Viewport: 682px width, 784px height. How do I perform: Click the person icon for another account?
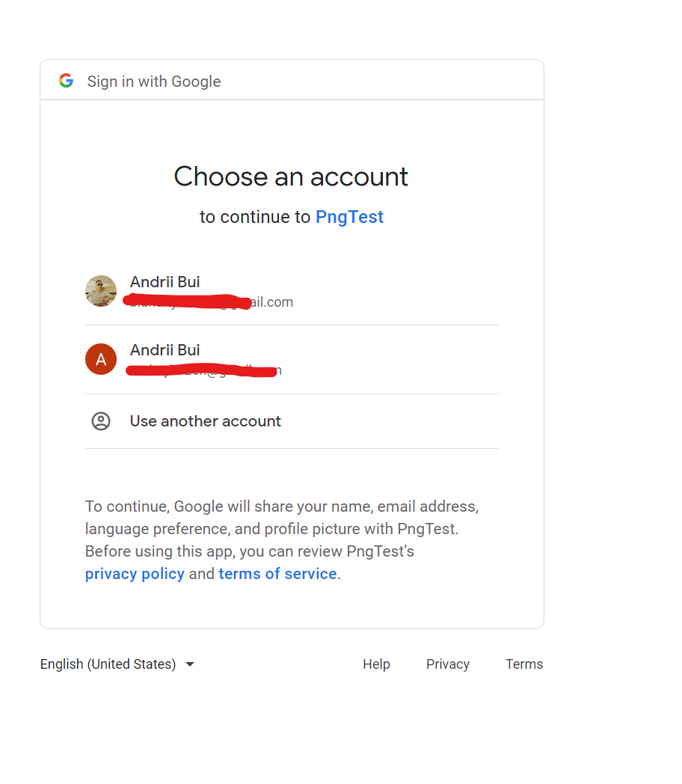pyautogui.click(x=101, y=421)
